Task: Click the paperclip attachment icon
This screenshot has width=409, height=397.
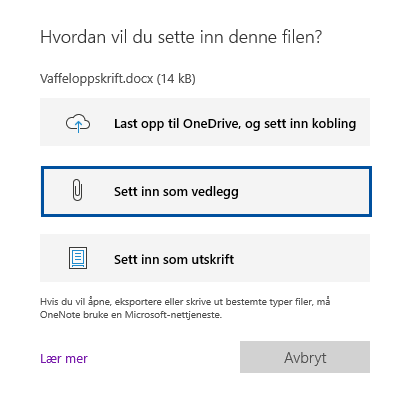Action: click(x=77, y=190)
